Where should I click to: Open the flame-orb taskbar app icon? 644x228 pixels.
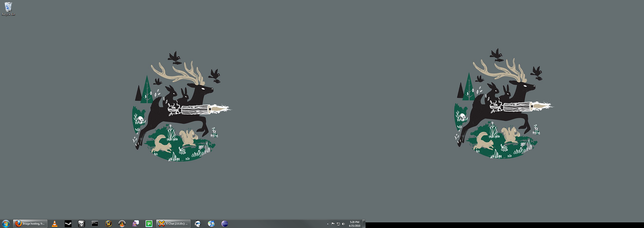pos(122,224)
